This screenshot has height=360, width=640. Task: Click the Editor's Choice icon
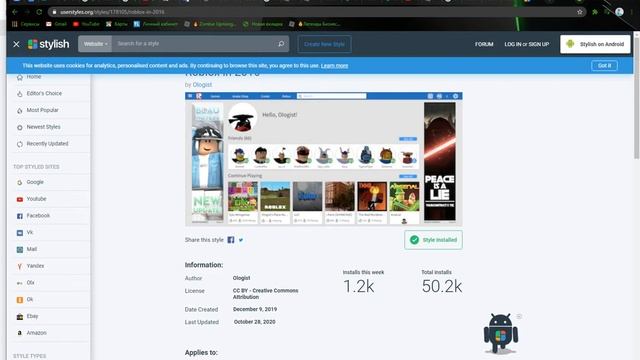pyautogui.click(x=20, y=94)
